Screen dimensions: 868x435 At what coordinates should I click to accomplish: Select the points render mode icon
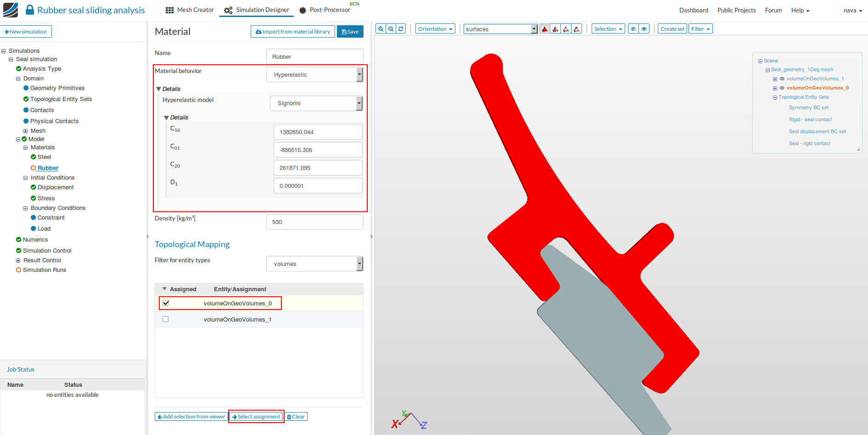[577, 29]
